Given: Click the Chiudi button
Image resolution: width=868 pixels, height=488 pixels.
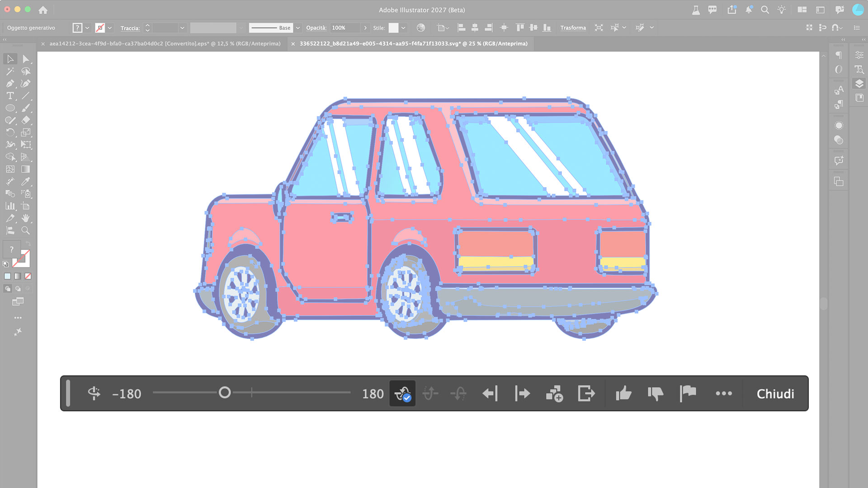Looking at the screenshot, I should 775,394.
